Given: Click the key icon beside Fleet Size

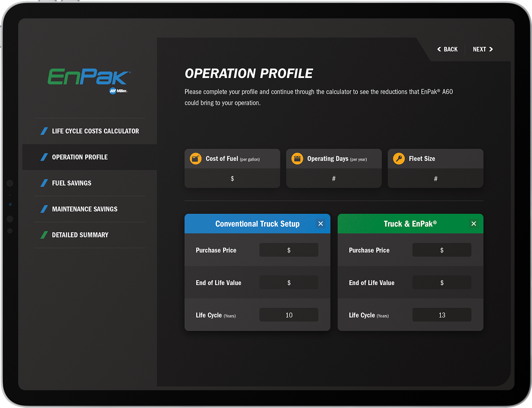Looking at the screenshot, I should click(399, 159).
